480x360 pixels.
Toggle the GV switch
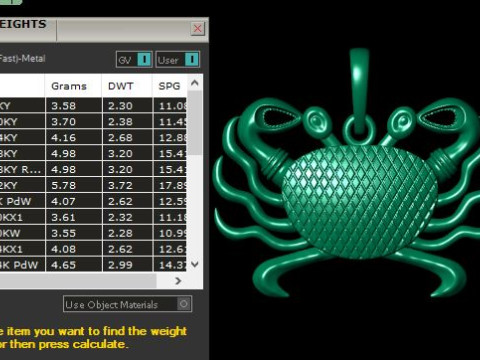click(134, 60)
